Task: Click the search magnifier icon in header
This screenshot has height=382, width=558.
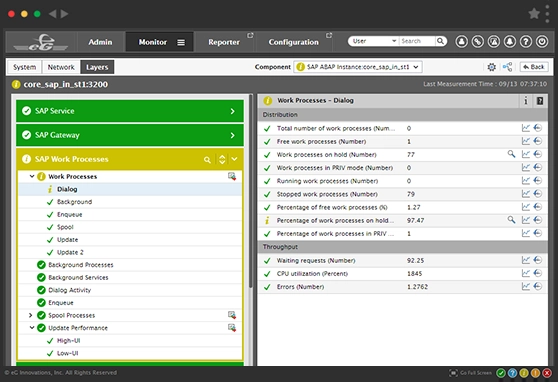Action: click(441, 41)
